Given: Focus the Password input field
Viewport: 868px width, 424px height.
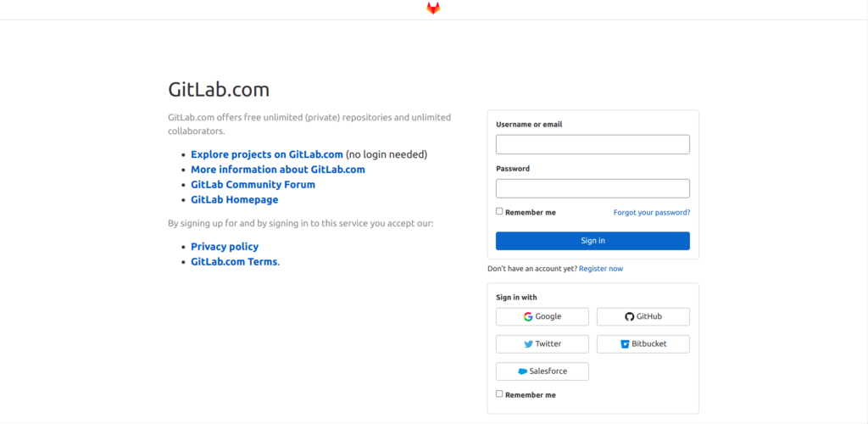Looking at the screenshot, I should point(593,188).
